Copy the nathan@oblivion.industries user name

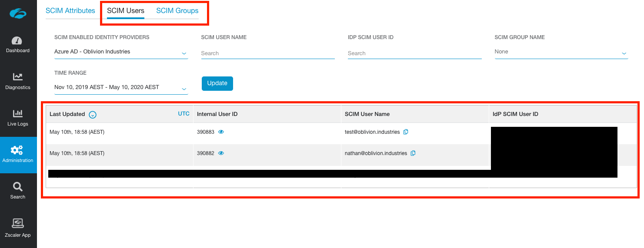413,153
